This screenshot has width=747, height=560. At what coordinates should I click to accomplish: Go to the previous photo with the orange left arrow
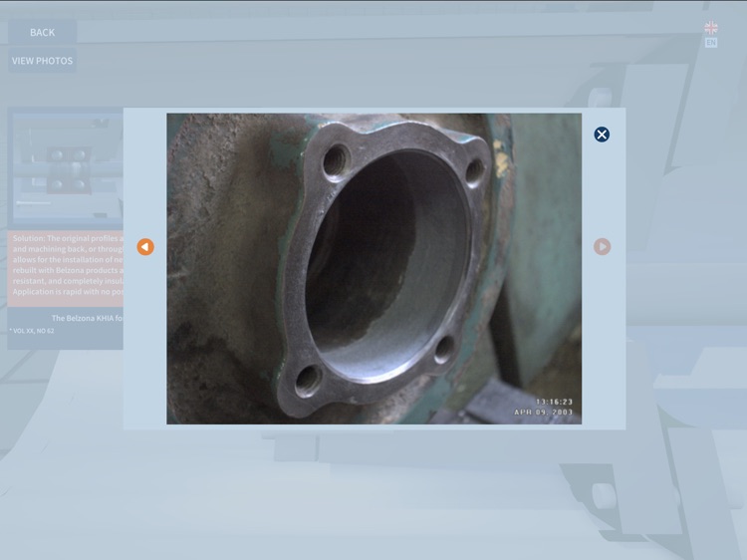145,247
